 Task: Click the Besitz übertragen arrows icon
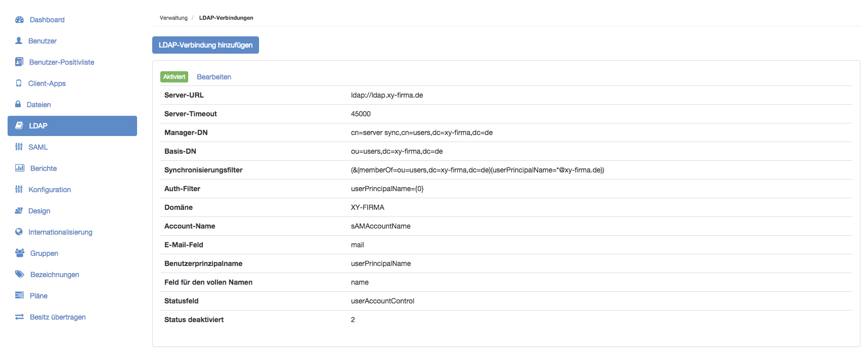pyautogui.click(x=19, y=317)
